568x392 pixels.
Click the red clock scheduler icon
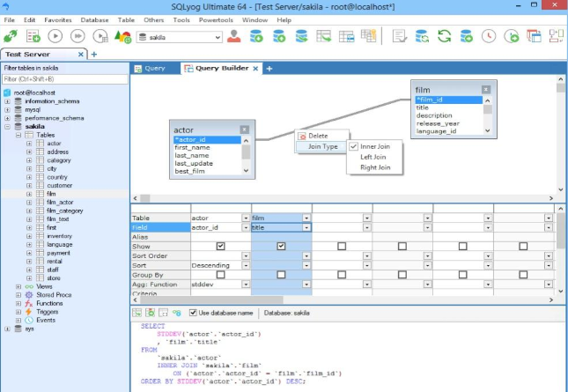point(489,36)
